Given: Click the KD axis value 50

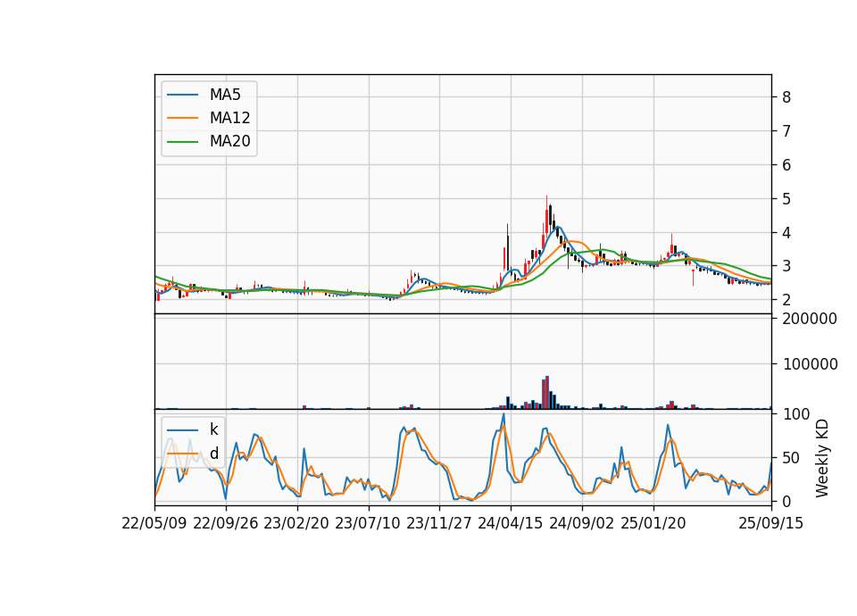Looking at the screenshot, I should pyautogui.click(x=793, y=458).
